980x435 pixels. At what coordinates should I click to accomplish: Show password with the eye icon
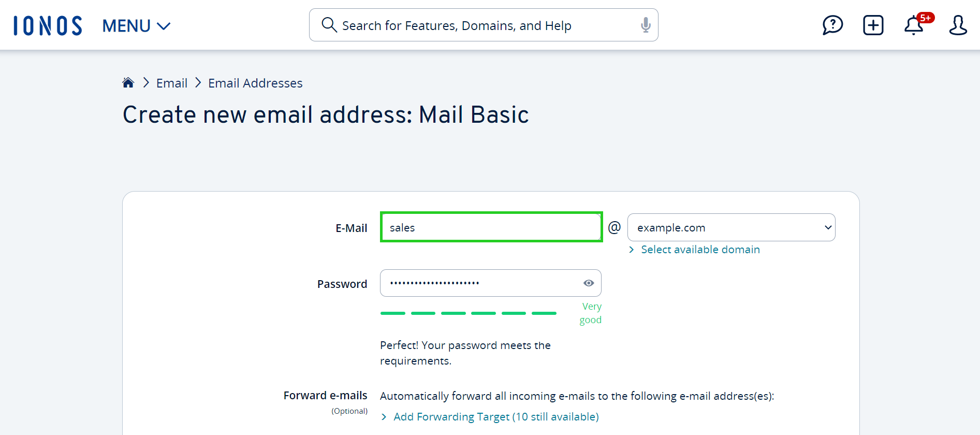pyautogui.click(x=589, y=283)
